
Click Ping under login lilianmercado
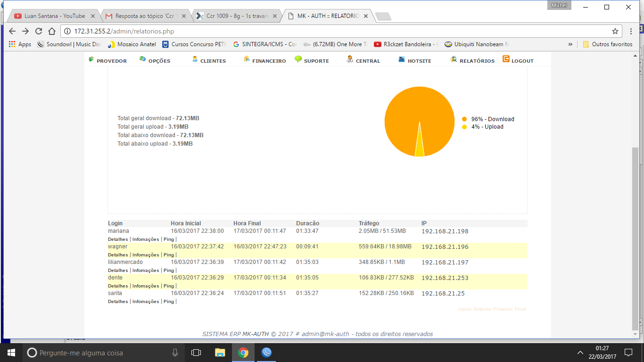tap(169, 271)
